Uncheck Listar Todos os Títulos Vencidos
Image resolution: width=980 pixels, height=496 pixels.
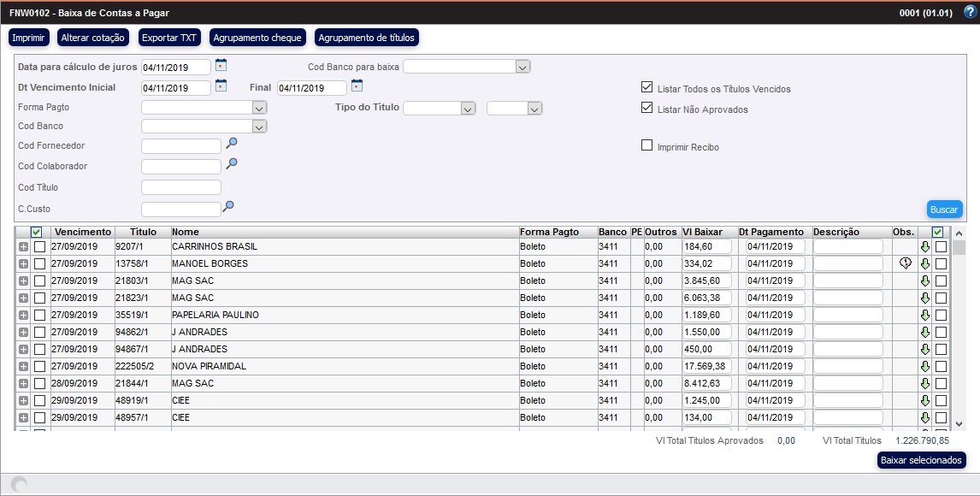(647, 87)
